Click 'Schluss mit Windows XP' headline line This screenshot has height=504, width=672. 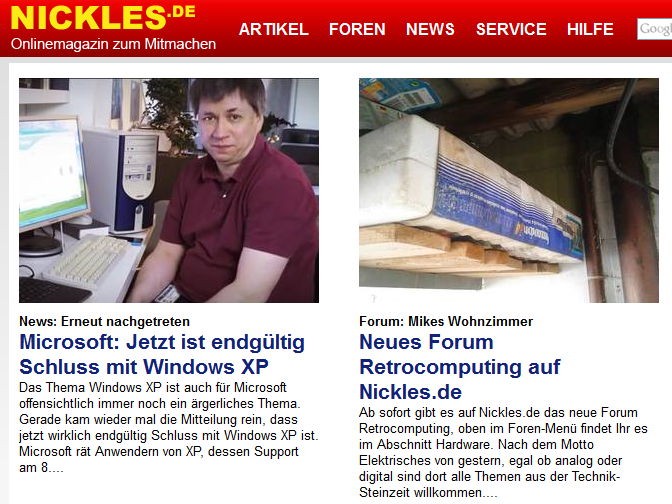pos(144,367)
